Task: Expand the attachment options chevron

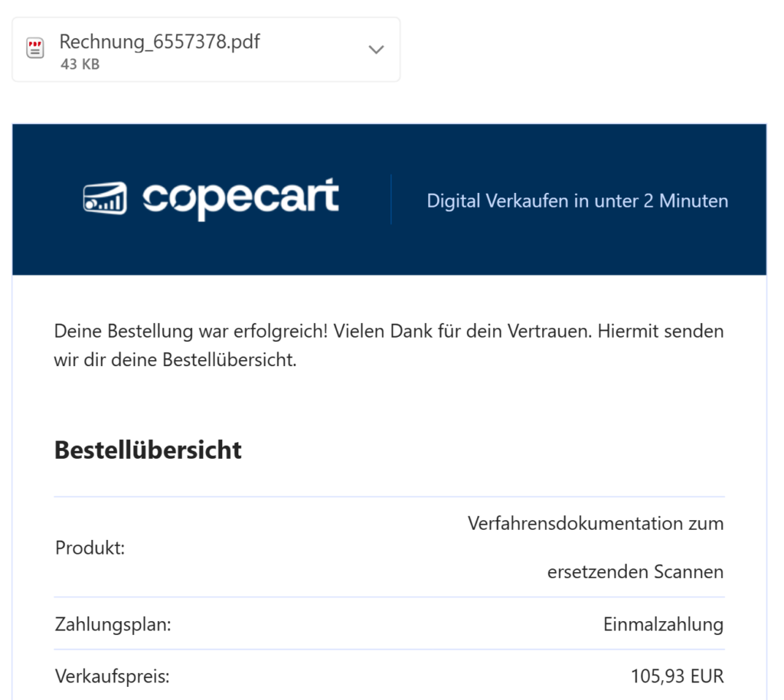Action: click(x=376, y=50)
